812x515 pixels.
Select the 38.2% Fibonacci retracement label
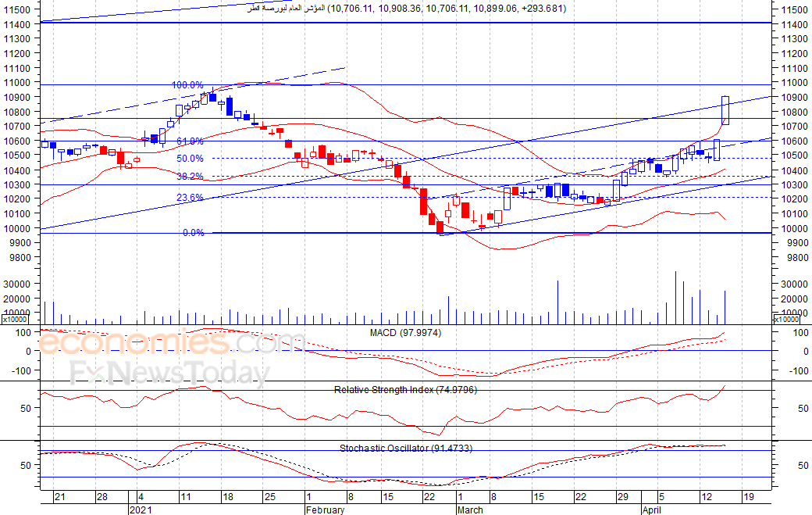tap(190, 176)
